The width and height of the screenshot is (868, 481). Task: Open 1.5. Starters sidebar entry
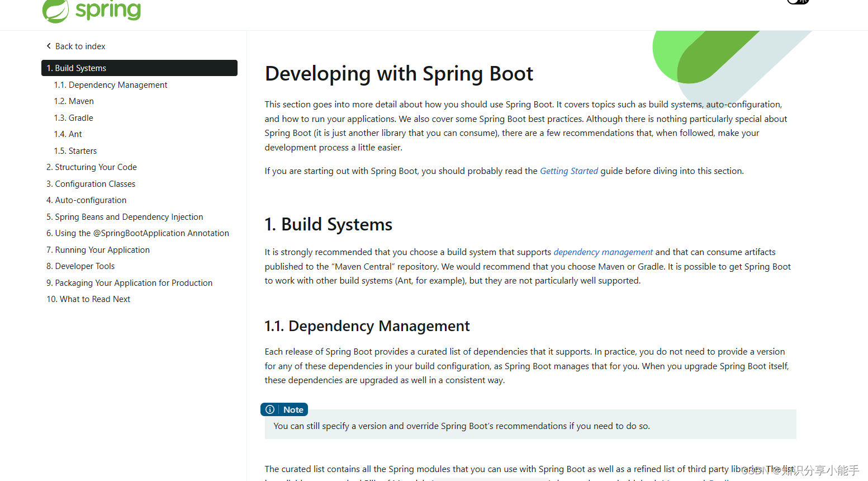tap(75, 151)
